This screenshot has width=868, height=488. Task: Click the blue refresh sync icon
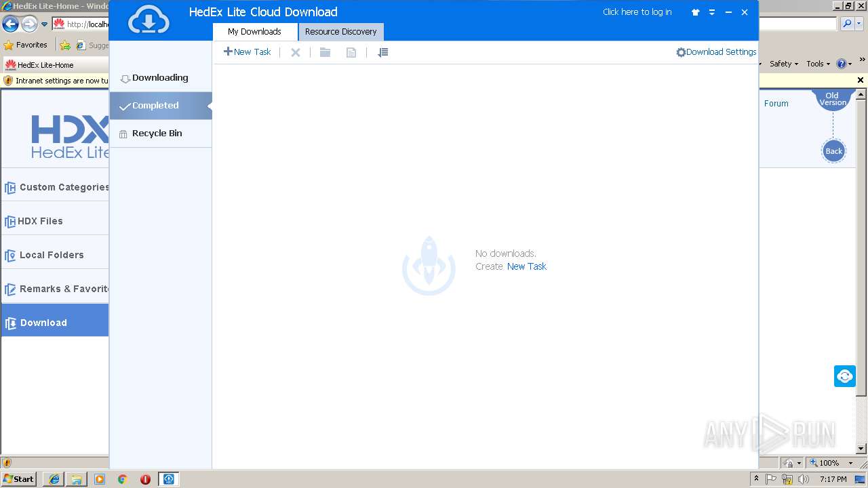pyautogui.click(x=845, y=376)
